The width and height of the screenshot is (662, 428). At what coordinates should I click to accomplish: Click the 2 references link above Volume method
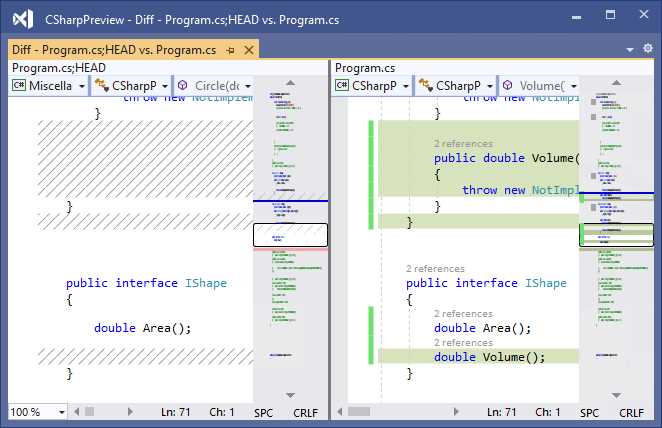coord(463,144)
